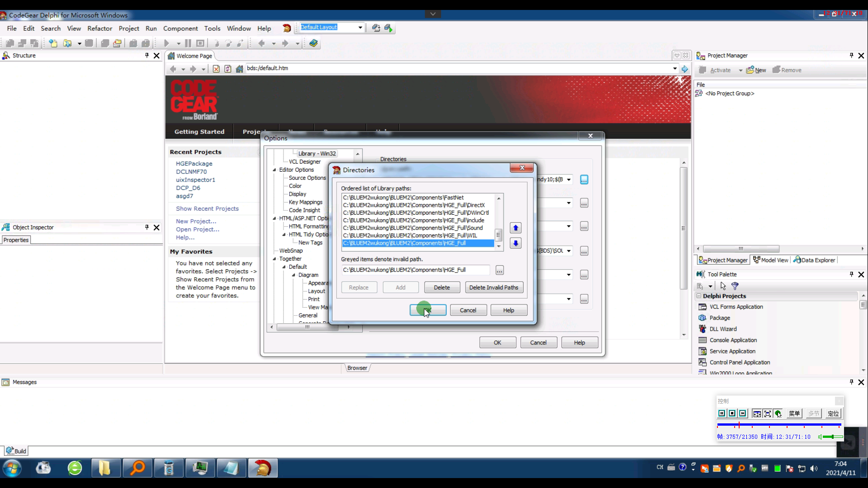Click the OK button in Directories dialog
This screenshot has width=868, height=488.
click(x=428, y=310)
